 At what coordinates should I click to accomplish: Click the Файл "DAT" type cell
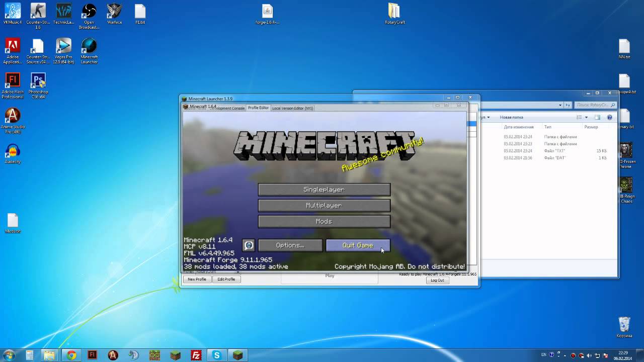(x=555, y=158)
